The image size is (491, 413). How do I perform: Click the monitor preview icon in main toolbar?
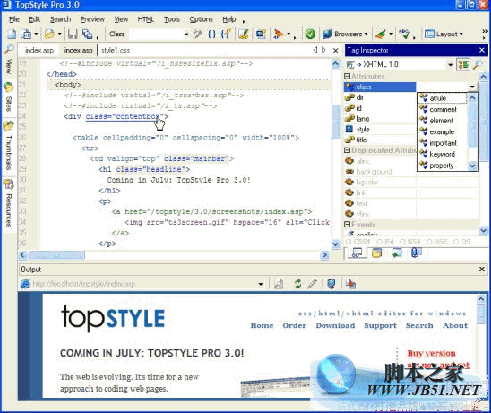[260, 34]
